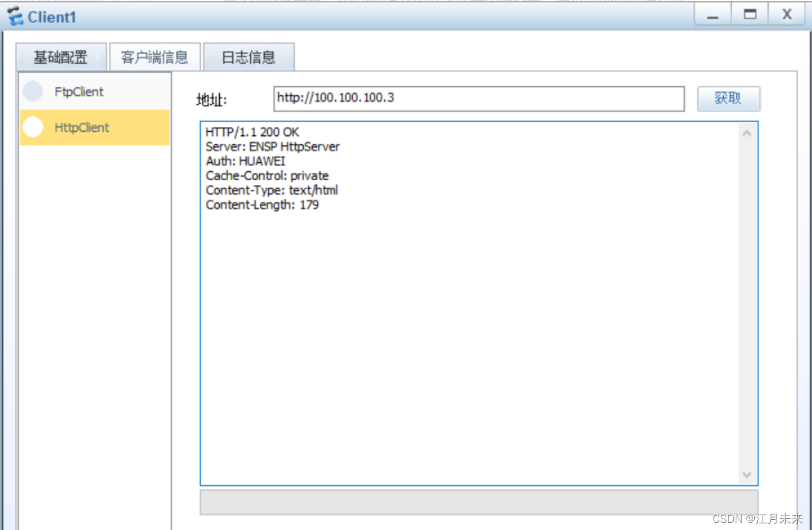Click the 地址 URL input field
This screenshot has width=812, height=530.
[x=479, y=98]
